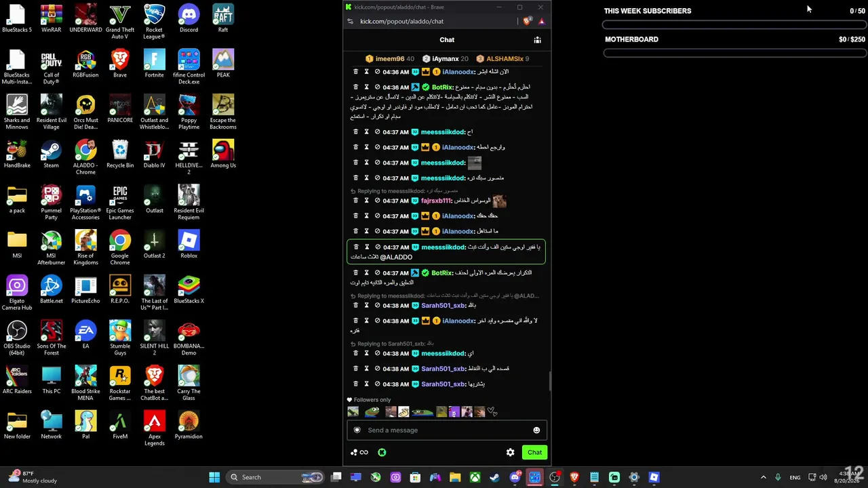This screenshot has height=488, width=868.
Task: Open imeem96 top gifter profile
Action: (389, 59)
